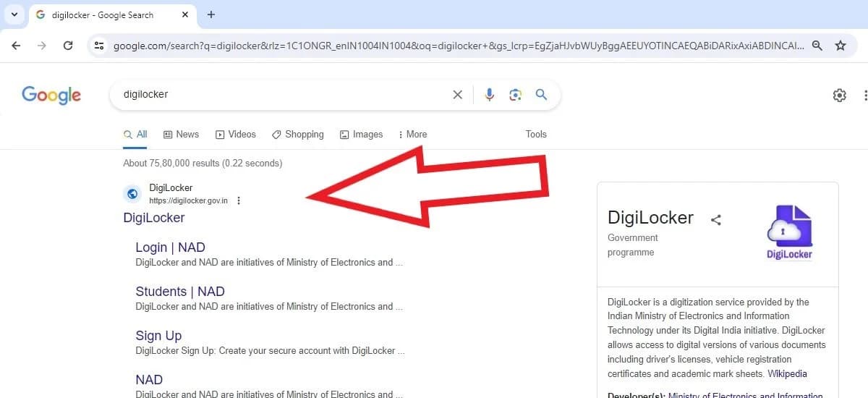This screenshot has height=398, width=868.
Task: Click the Ministry of Electronics developer link
Action: (745, 394)
